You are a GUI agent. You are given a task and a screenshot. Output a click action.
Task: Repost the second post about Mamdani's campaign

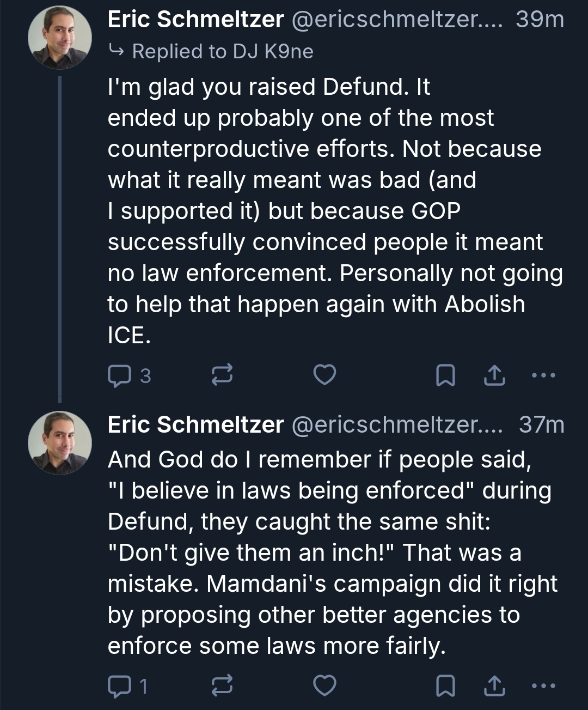tap(222, 686)
